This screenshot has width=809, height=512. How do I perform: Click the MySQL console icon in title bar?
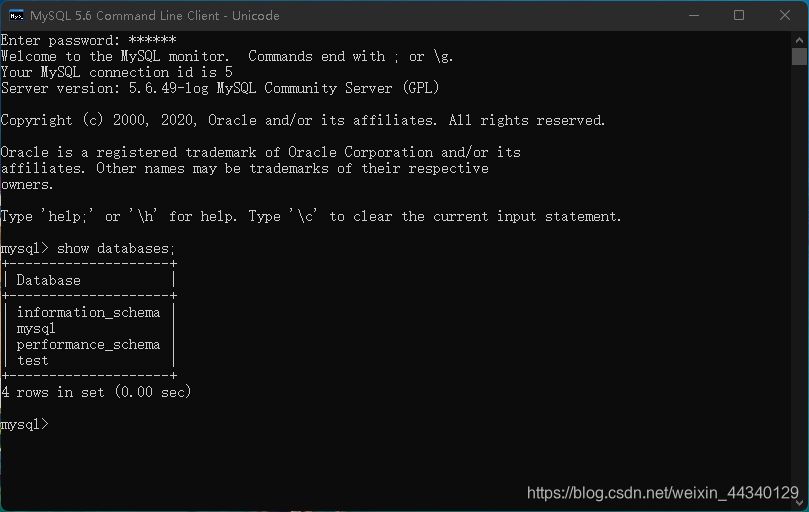(x=16, y=15)
